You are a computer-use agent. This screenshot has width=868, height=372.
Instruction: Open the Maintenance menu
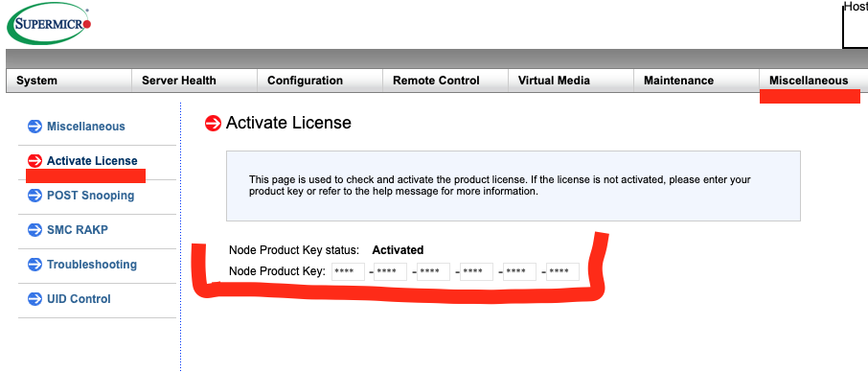pos(697,81)
